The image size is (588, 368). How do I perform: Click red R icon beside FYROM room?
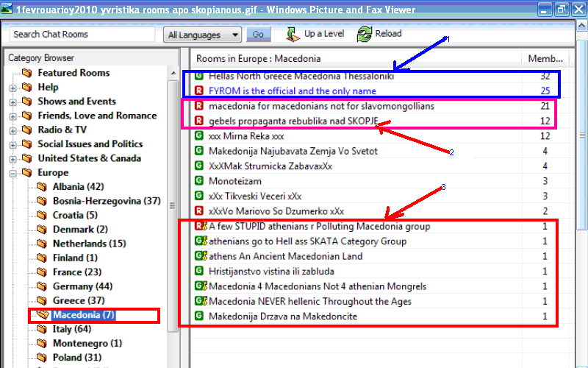click(199, 91)
